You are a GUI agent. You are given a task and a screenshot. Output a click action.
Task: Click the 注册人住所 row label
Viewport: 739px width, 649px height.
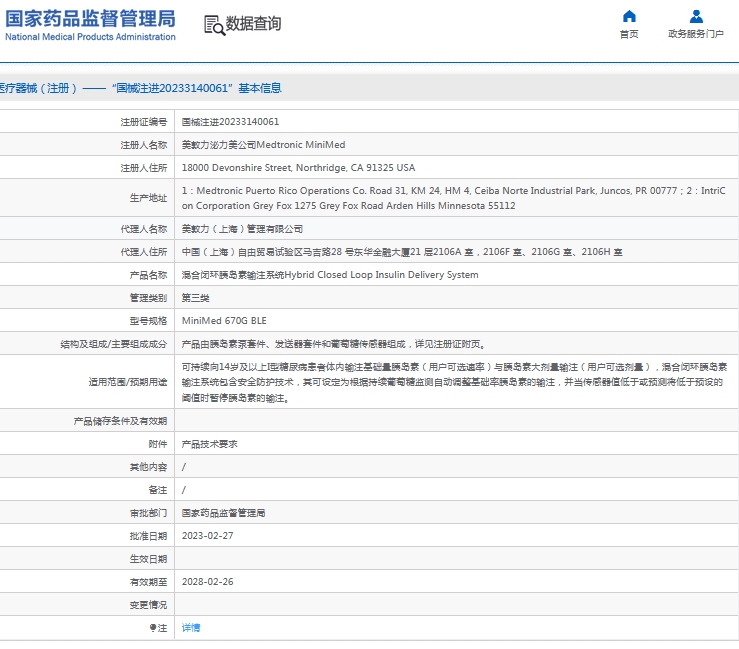pos(144,168)
